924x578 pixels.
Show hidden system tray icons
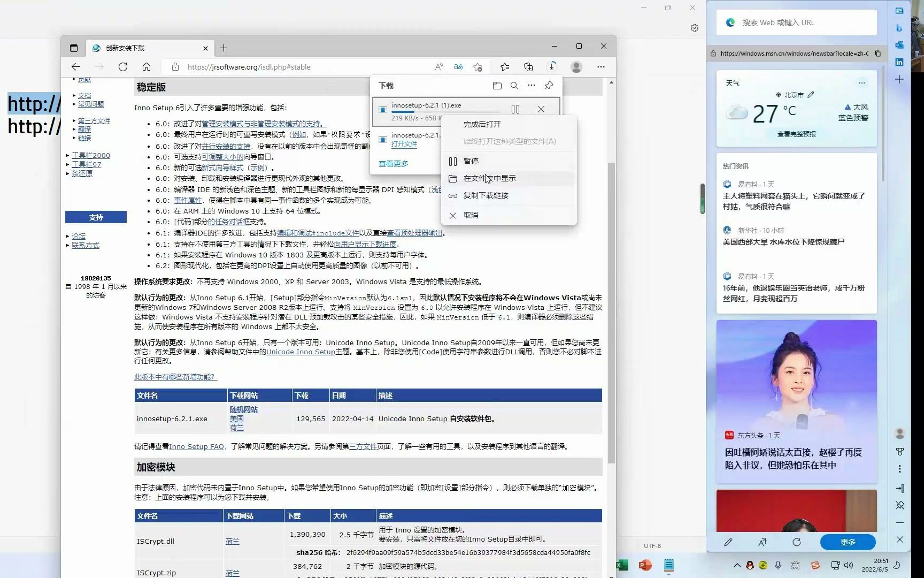coord(737,565)
